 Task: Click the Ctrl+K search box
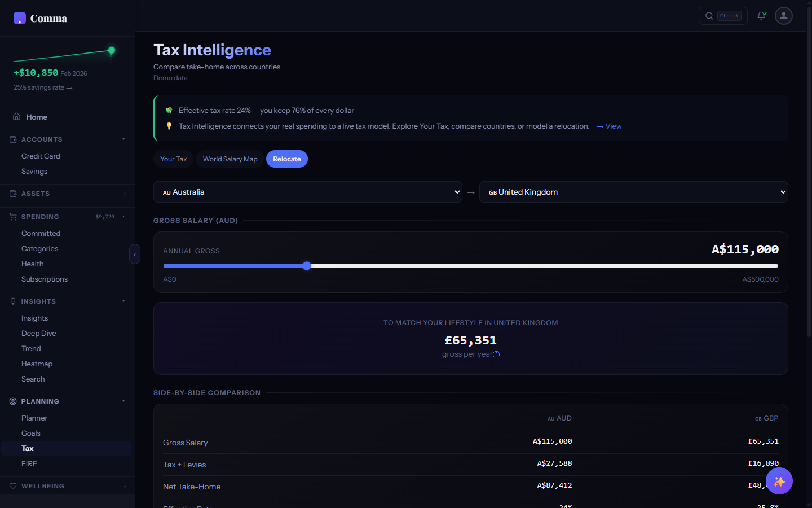coord(723,16)
